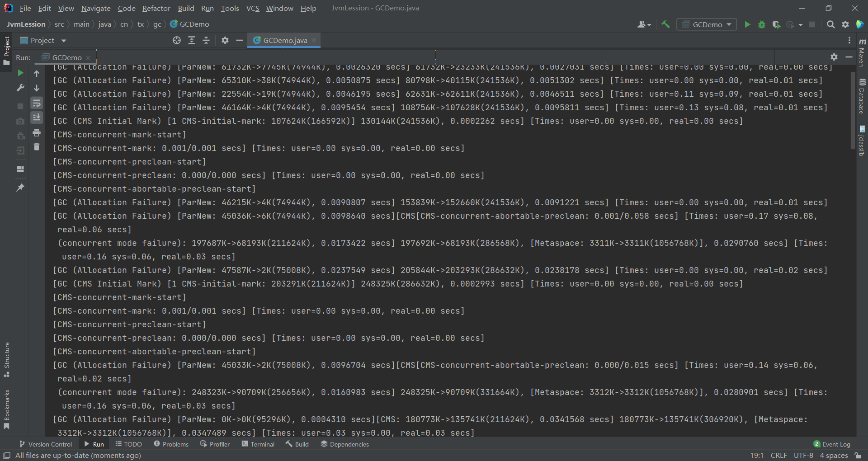Click the up arrow to scroll the stack trace up

point(37,73)
